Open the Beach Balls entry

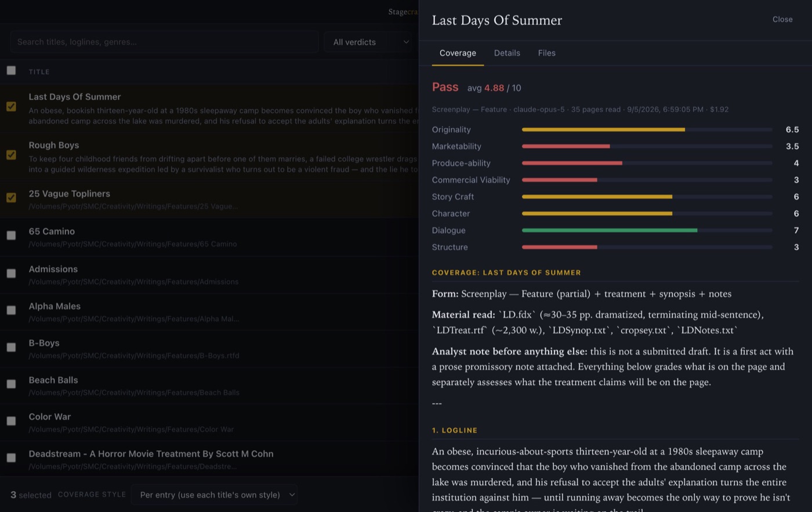(x=53, y=380)
